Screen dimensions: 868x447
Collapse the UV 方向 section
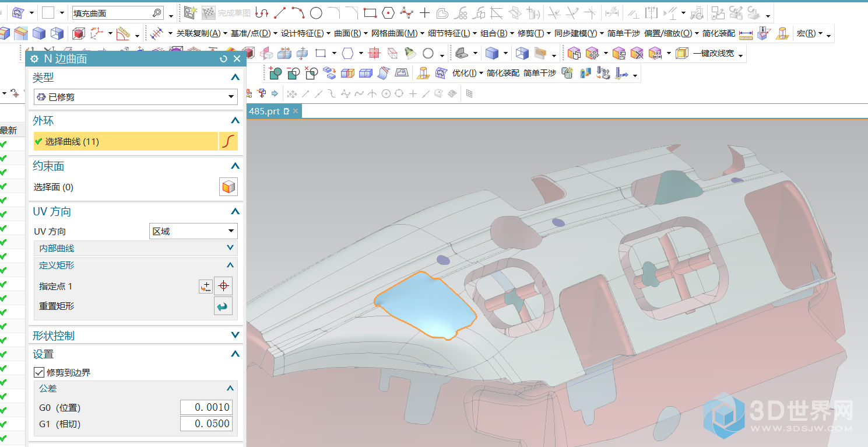(235, 212)
